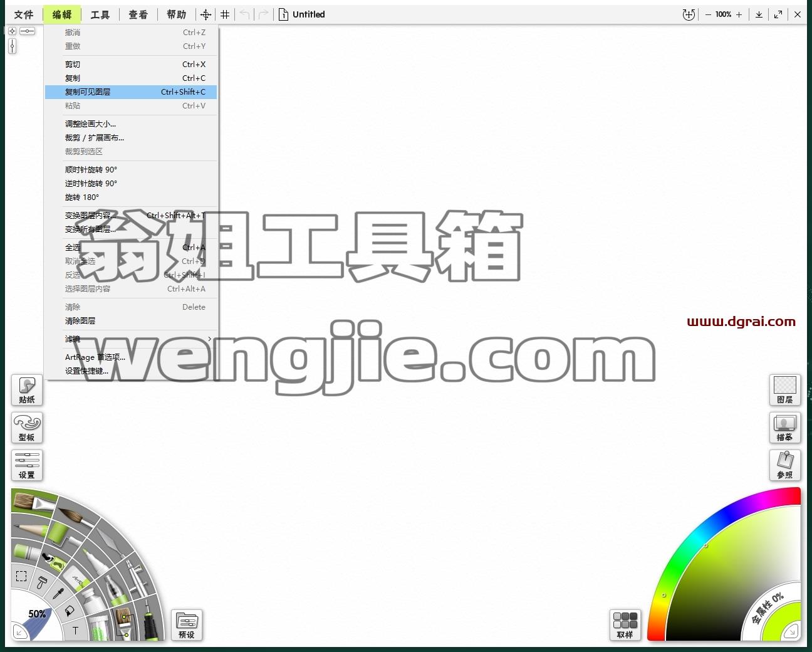This screenshot has height=652, width=812.
Task: Click the Transform Canvas crosshair icon
Action: (206, 14)
